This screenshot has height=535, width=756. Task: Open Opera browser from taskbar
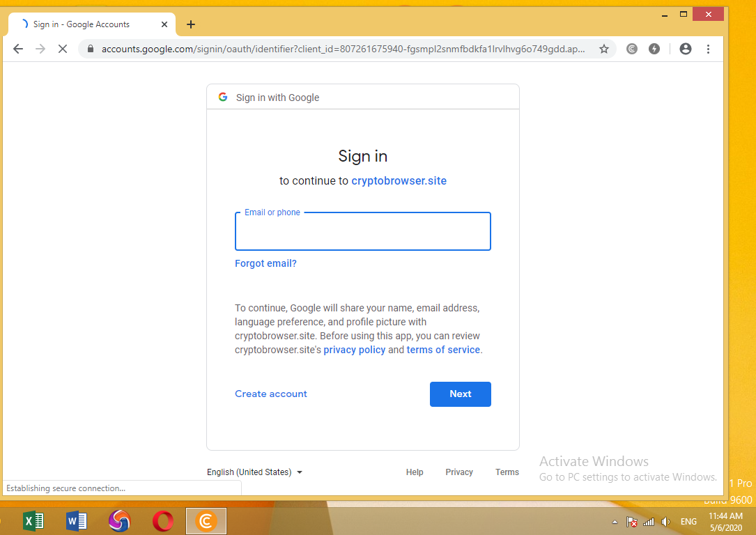click(x=163, y=520)
